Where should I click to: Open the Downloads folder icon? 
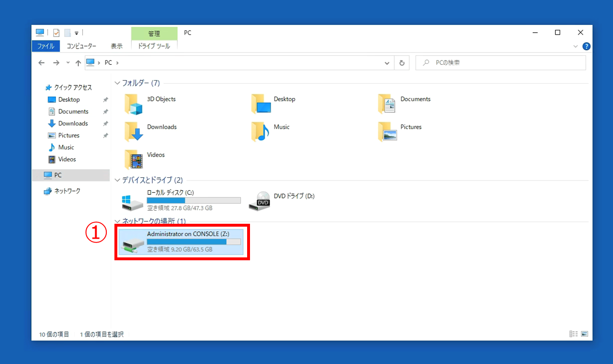tap(133, 132)
